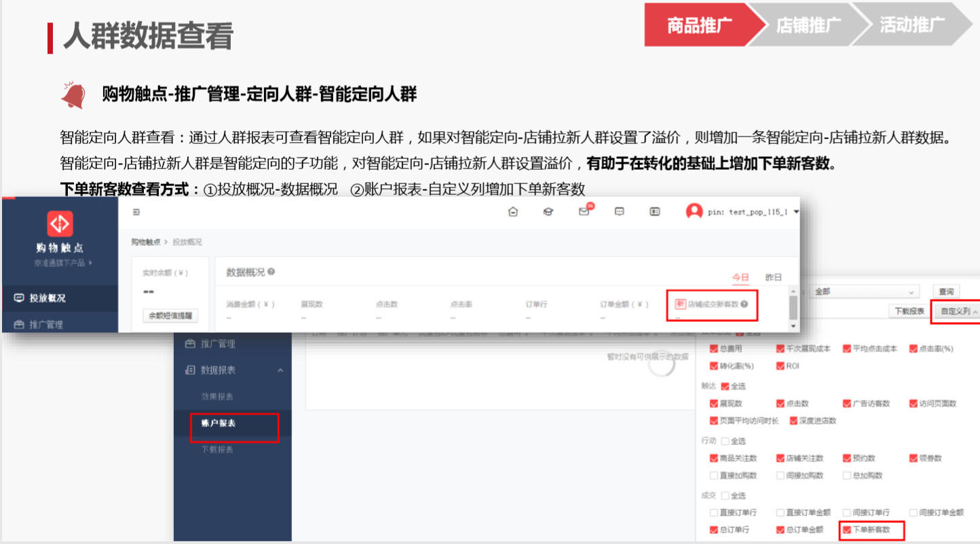Open the pin: test_pop_115_1 account dropdown

753,212
